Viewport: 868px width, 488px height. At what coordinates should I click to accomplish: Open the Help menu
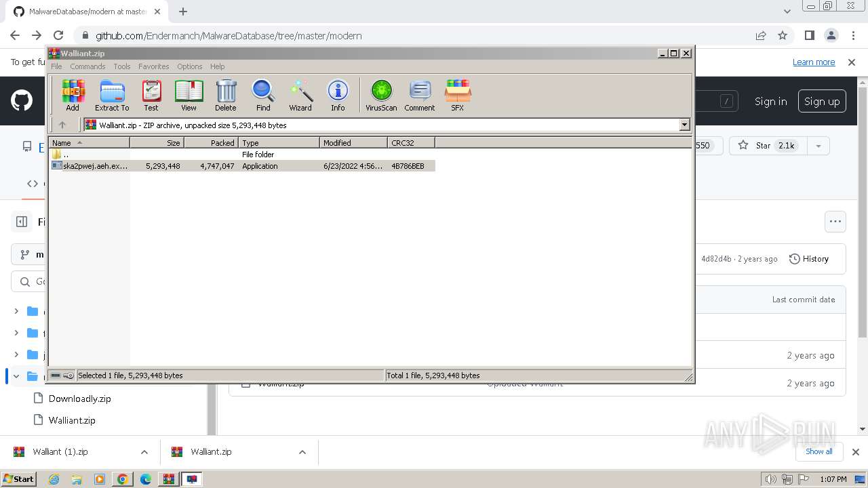tap(217, 66)
